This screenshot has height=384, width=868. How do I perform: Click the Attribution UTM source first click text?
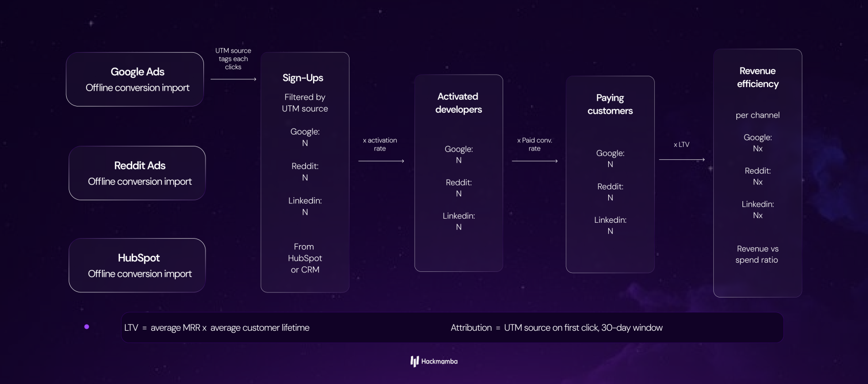556,328
